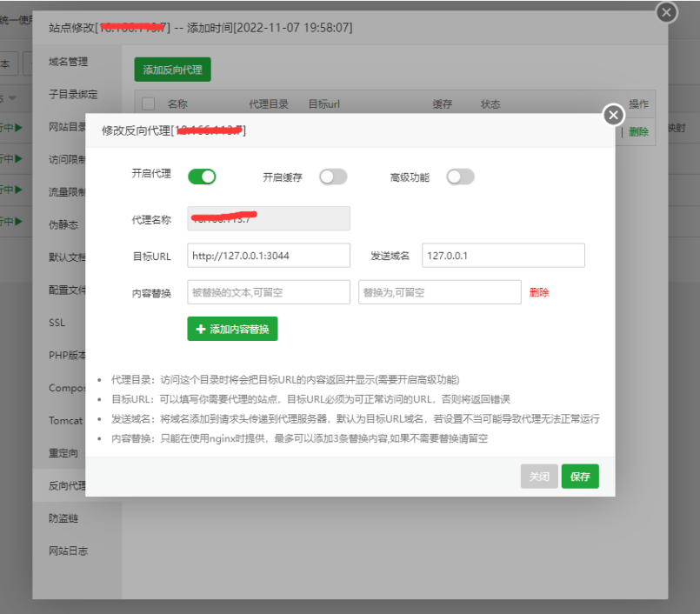Click the 添加内容替换 button
The image size is (700, 614).
click(x=232, y=329)
